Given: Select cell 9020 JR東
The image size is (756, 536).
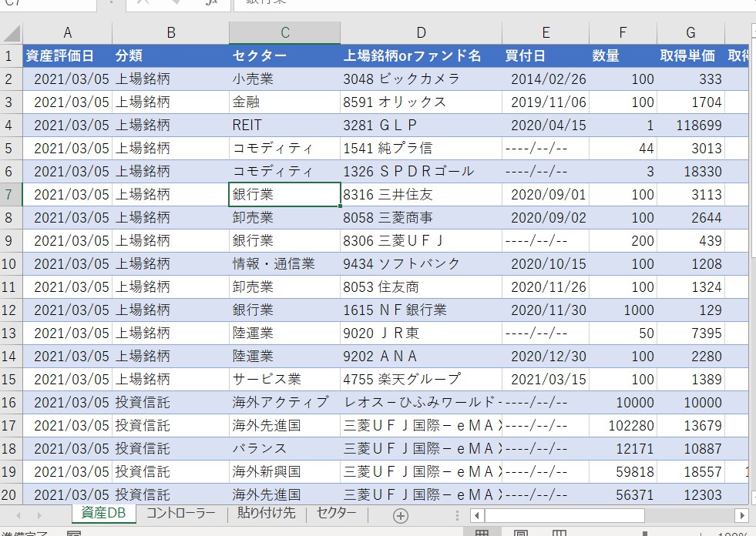Looking at the screenshot, I should coord(421,333).
